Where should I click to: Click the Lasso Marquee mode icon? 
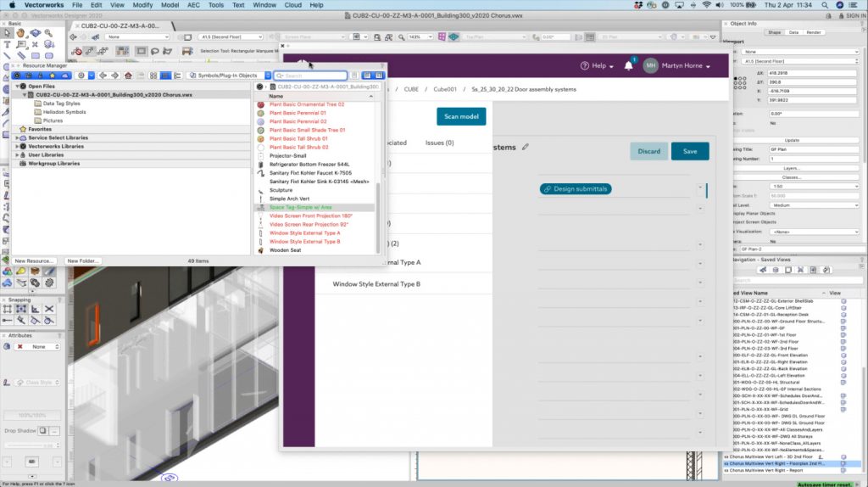click(154, 51)
